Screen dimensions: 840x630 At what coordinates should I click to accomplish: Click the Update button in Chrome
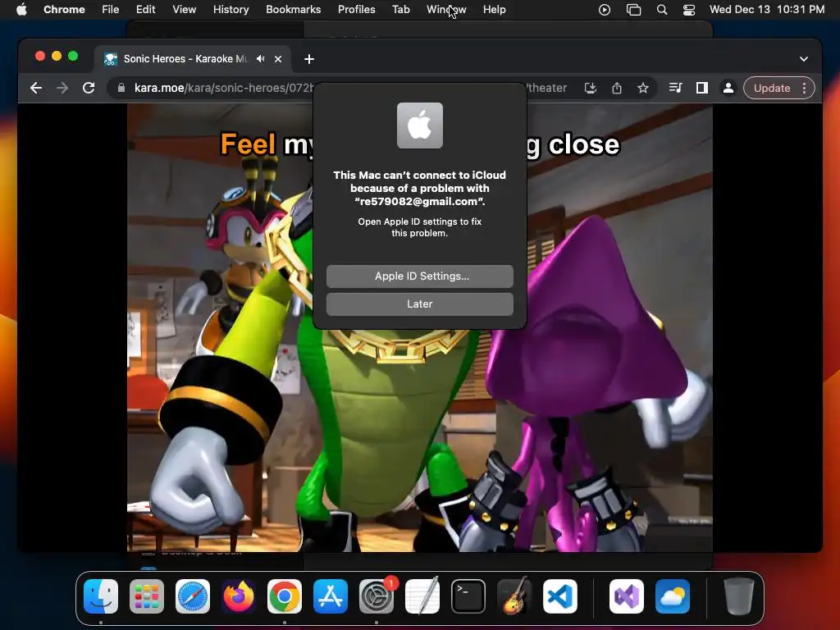point(771,88)
